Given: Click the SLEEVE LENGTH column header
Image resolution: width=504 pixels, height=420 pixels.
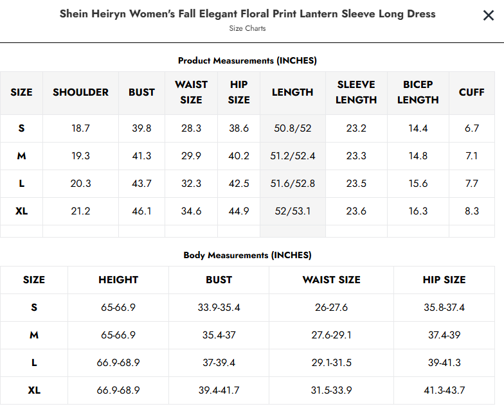Looking at the screenshot, I should pos(356,92).
